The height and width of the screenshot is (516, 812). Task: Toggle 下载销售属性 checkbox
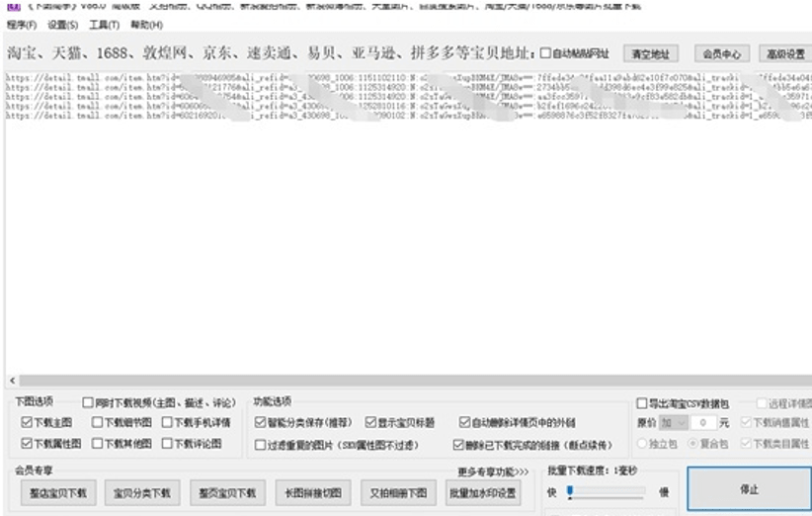[x=746, y=422]
